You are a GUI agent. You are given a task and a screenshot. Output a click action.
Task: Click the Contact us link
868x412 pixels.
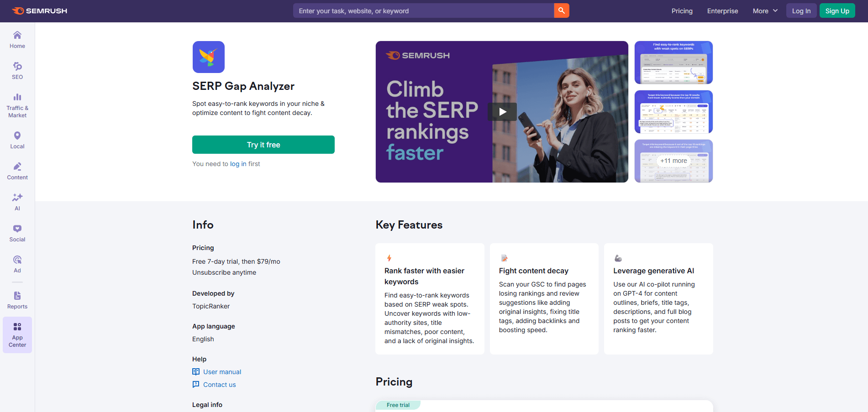coord(219,384)
